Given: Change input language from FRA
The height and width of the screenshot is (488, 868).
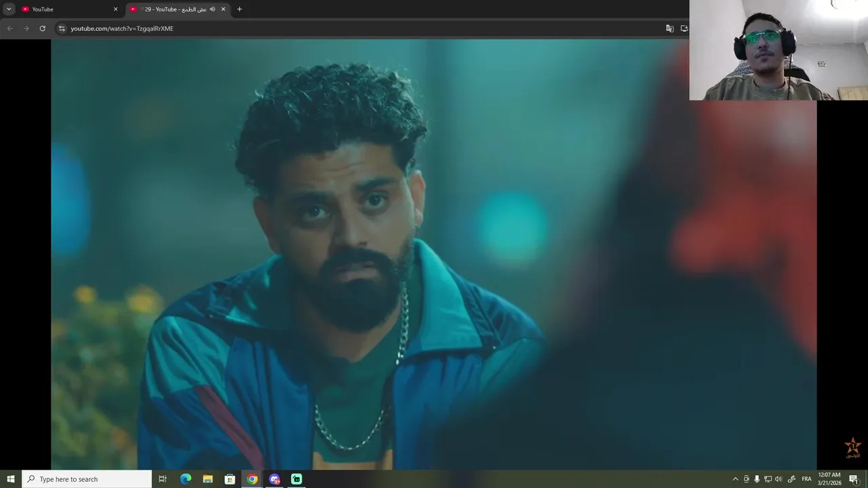Looking at the screenshot, I should click(806, 479).
